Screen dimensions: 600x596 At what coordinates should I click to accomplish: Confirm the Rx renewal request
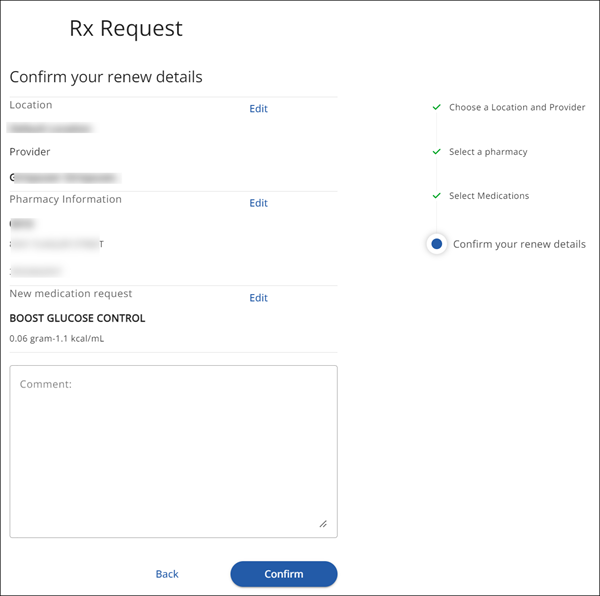[x=284, y=574]
